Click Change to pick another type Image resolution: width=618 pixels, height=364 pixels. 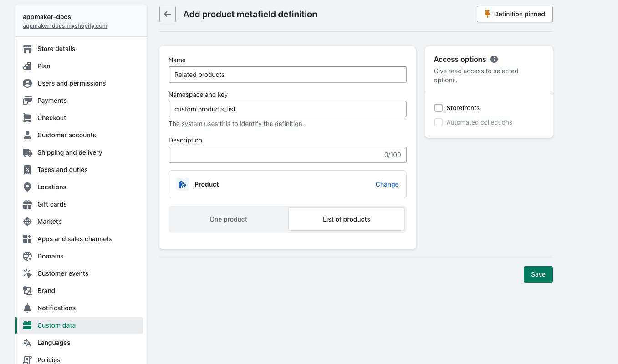click(387, 184)
